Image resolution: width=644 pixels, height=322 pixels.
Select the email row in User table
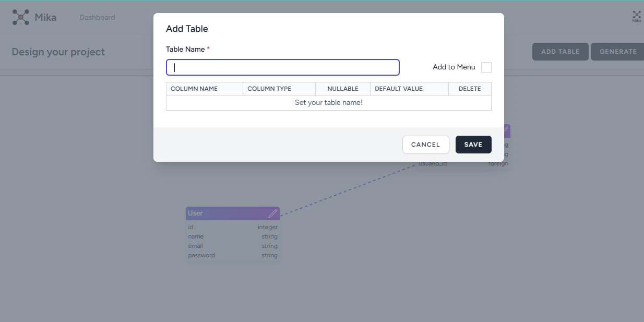tap(232, 246)
